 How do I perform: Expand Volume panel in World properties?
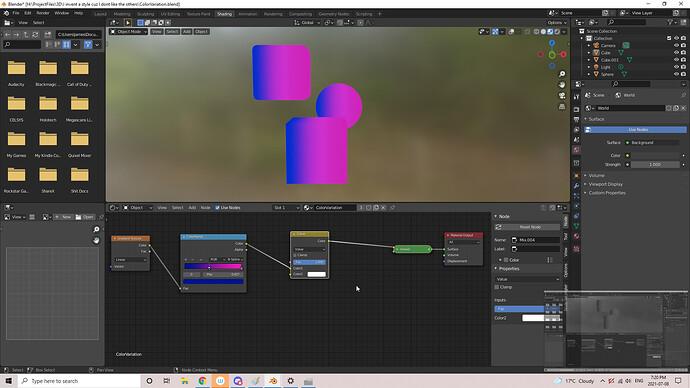[596, 176]
